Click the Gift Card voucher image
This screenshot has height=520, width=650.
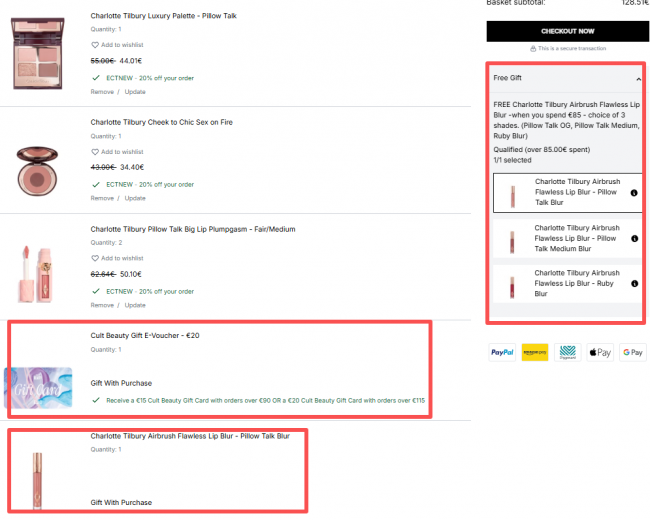[38, 388]
